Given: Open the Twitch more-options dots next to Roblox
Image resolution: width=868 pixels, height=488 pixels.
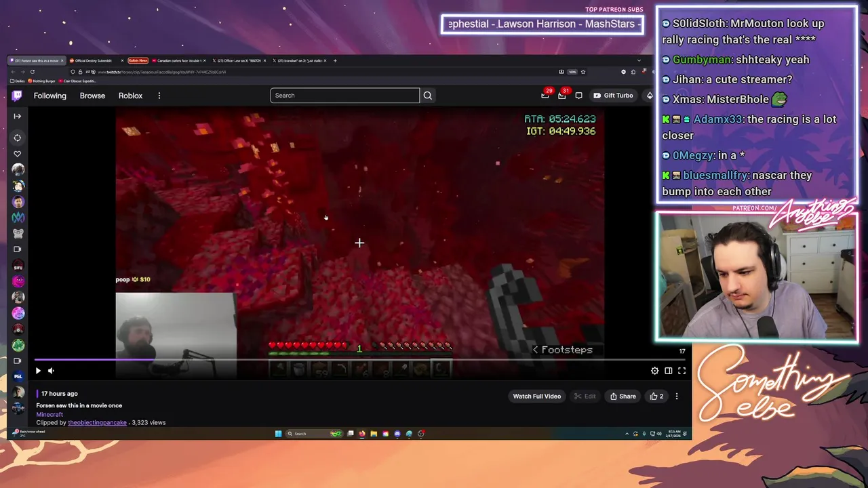Looking at the screenshot, I should tap(159, 96).
